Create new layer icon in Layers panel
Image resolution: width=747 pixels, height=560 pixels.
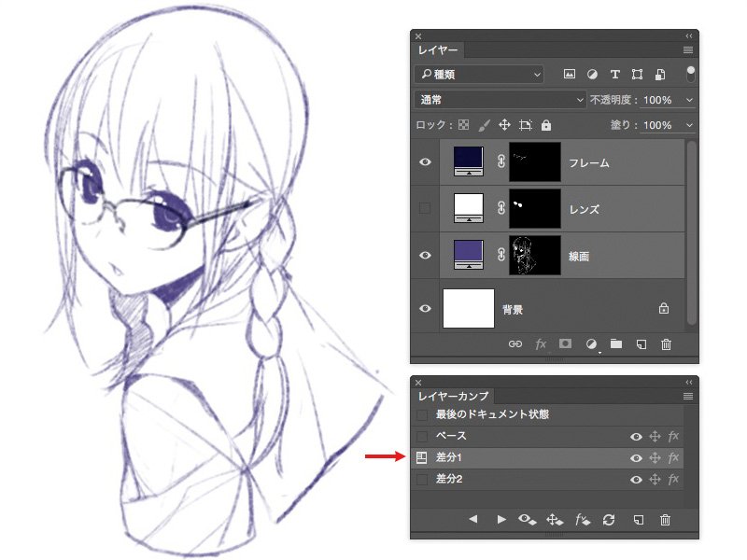click(x=641, y=343)
